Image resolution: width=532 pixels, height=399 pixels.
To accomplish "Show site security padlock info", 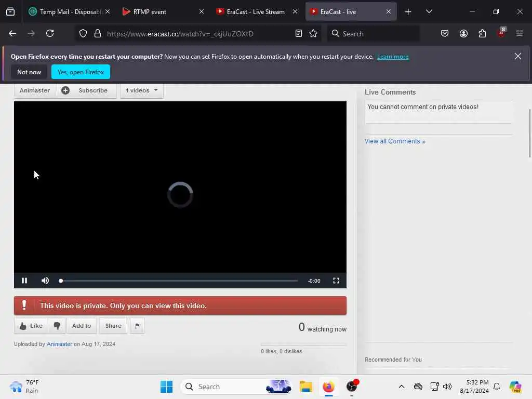I will point(98,33).
